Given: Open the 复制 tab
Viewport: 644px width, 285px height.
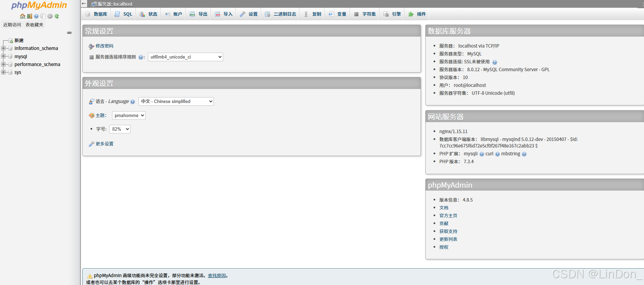Looking at the screenshot, I should pos(312,14).
